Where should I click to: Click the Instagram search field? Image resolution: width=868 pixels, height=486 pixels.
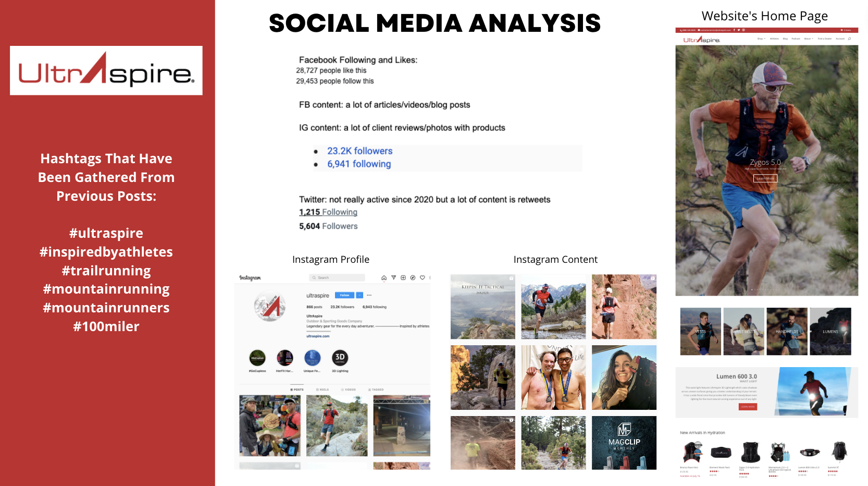click(337, 278)
